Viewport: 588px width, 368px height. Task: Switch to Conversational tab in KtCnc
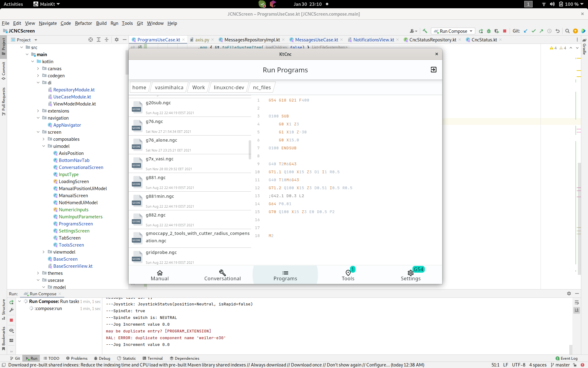click(x=223, y=275)
